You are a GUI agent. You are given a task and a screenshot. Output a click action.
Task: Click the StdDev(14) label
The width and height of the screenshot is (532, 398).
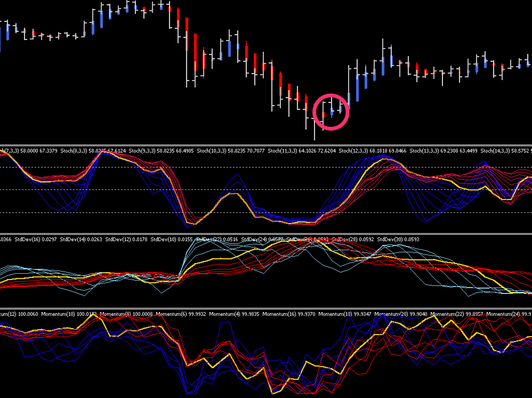click(x=73, y=239)
